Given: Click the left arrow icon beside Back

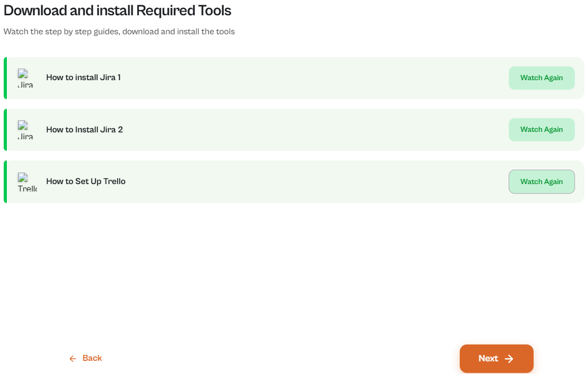Looking at the screenshot, I should (x=72, y=359).
